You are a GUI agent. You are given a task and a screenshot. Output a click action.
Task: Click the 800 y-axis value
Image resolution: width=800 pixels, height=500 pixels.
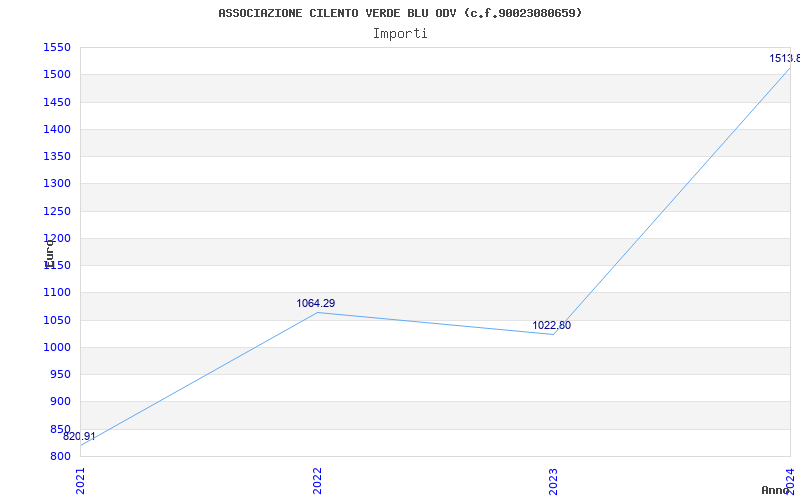click(x=60, y=457)
